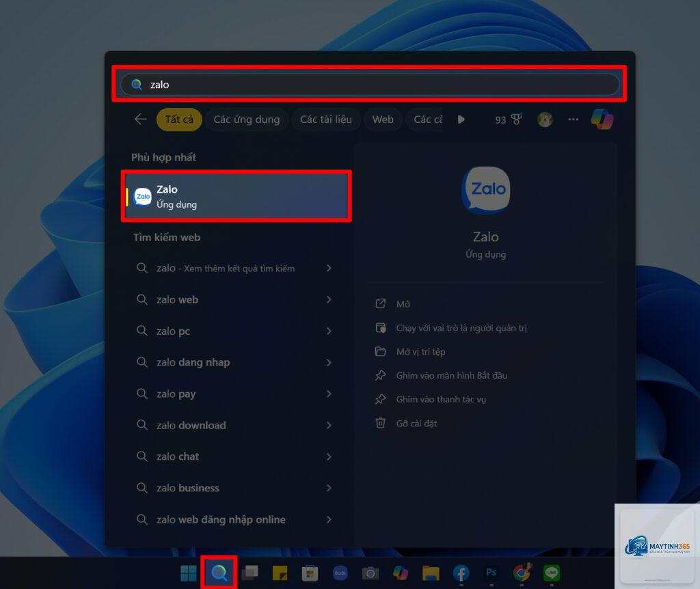Screen dimensions: 700x589
Task: Switch to Các tài liệu tab
Action: 326,120
